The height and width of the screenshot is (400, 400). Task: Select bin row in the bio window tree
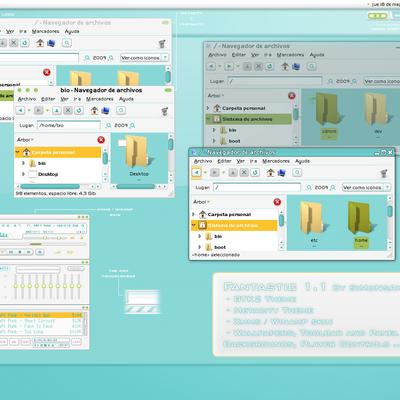pos(58,163)
